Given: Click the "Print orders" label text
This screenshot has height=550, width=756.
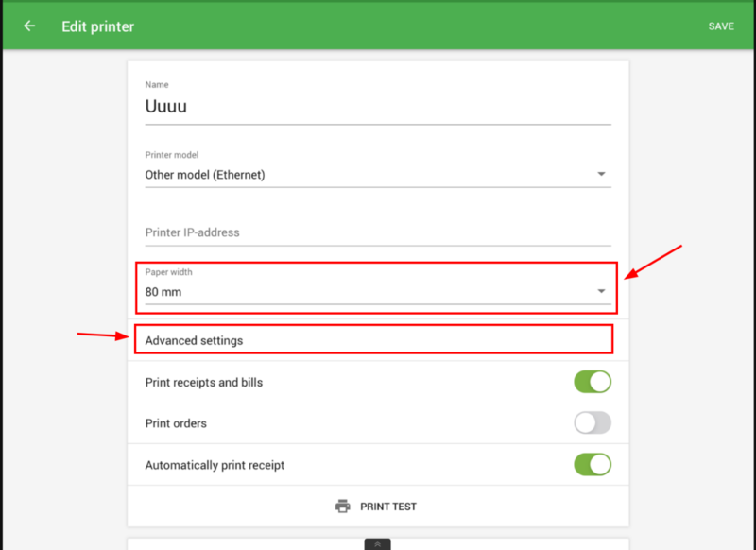Looking at the screenshot, I should point(176,423).
